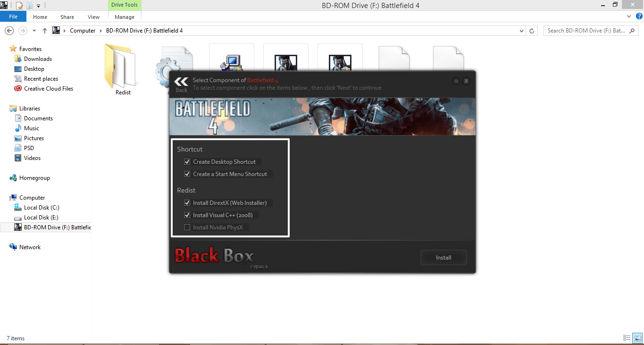Select the Battlefield icon file with shield overlay
Image resolution: width=644 pixels, height=345 pixels.
(340, 57)
